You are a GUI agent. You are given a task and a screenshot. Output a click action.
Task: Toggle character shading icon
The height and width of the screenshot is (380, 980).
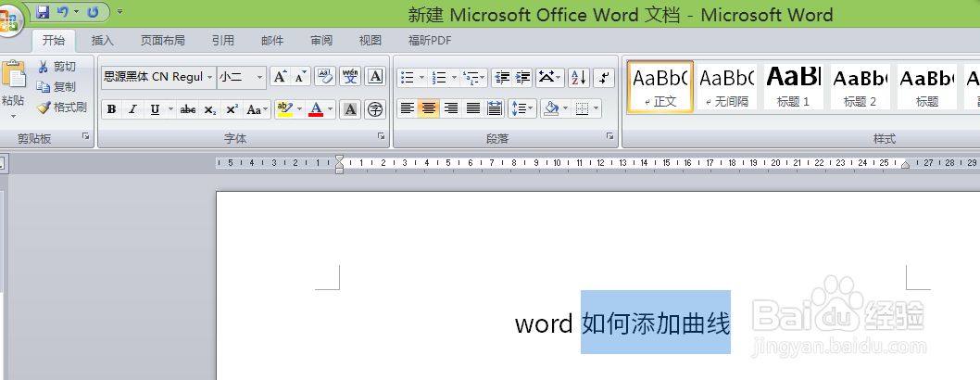[x=351, y=109]
